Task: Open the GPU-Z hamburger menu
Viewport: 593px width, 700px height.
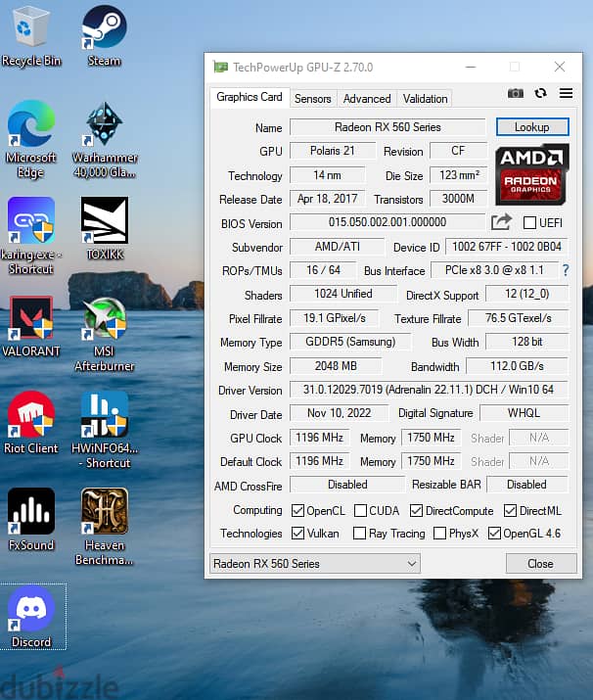Action: (566, 93)
